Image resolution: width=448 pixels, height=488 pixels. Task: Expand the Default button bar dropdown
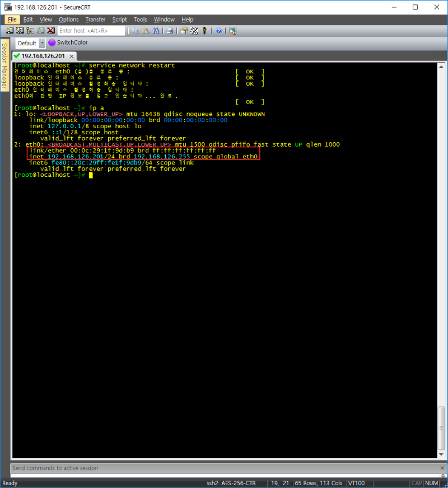(42, 43)
